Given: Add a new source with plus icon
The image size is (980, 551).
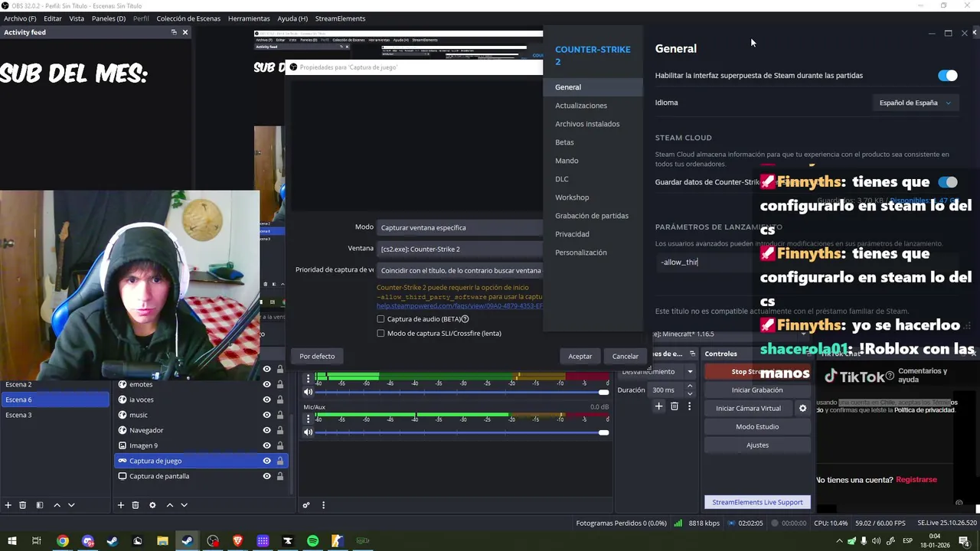Looking at the screenshot, I should click(120, 505).
